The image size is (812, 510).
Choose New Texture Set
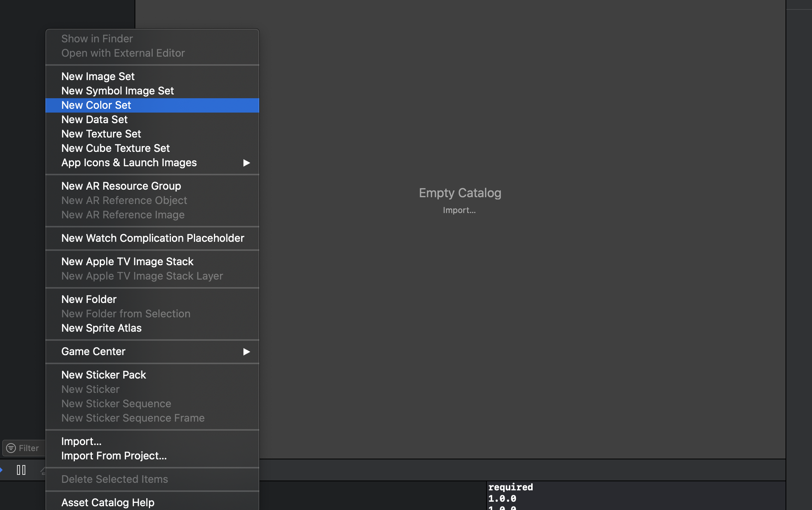click(101, 134)
